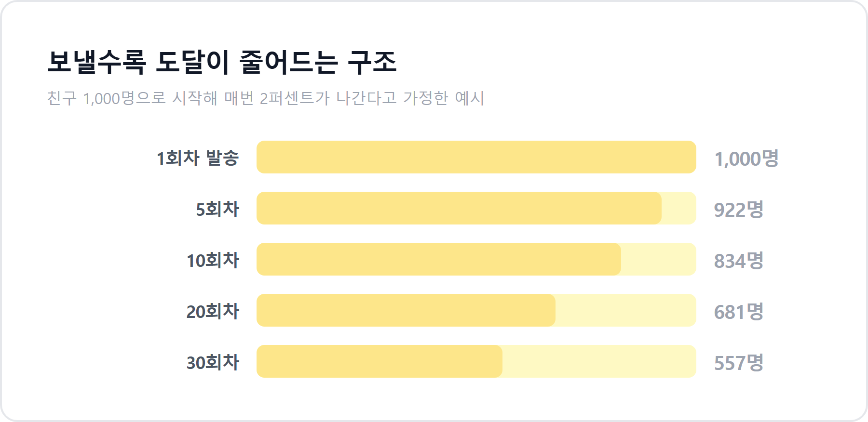Click the pale remainder of the 30회차 bar
This screenshot has width=868, height=422.
[599, 361]
